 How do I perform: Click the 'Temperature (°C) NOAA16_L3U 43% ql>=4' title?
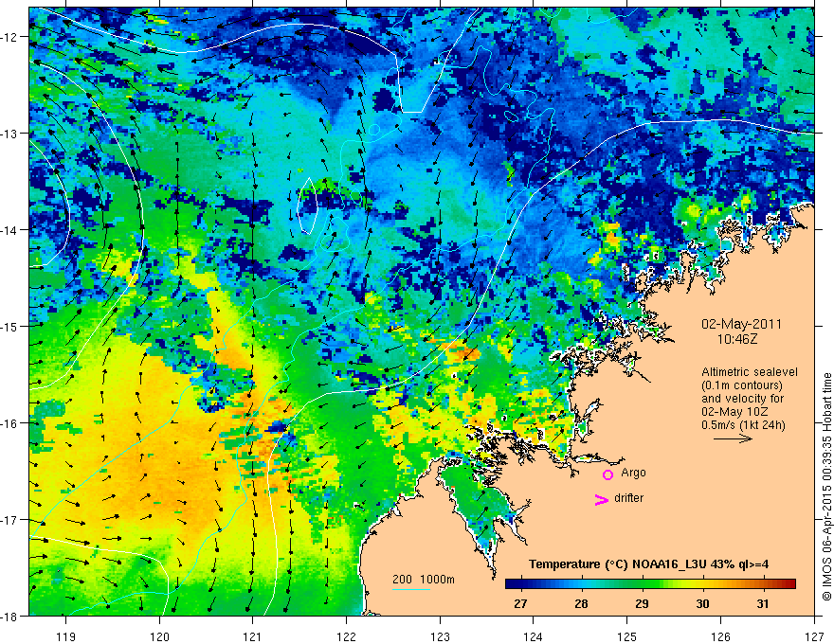[x=648, y=564]
